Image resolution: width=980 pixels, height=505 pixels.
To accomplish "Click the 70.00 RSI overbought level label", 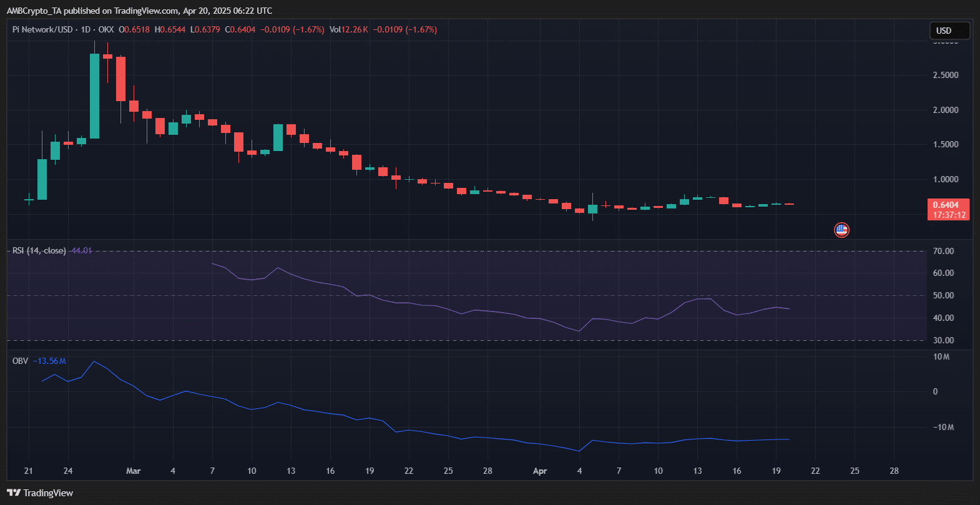I will [x=943, y=251].
